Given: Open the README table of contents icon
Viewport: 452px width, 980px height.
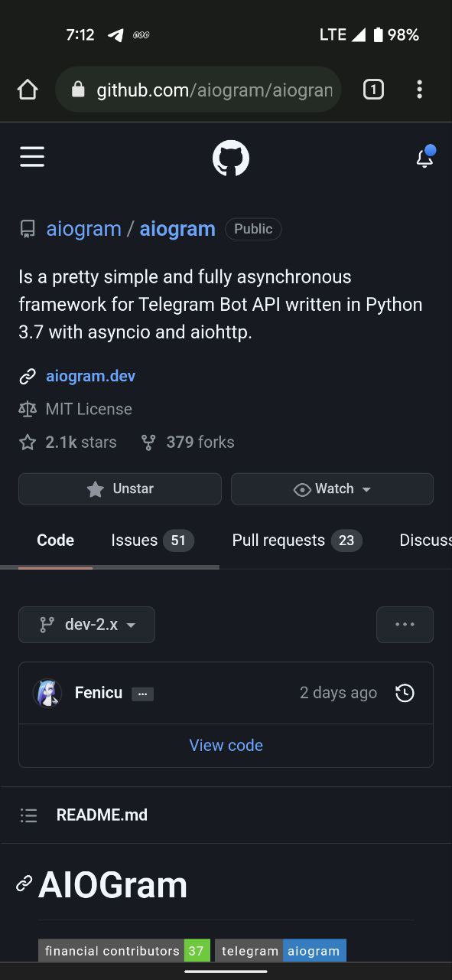Looking at the screenshot, I should 29,815.
